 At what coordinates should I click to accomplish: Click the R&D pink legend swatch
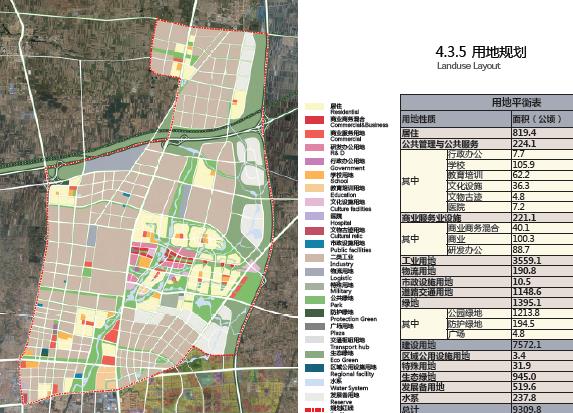click(315, 147)
